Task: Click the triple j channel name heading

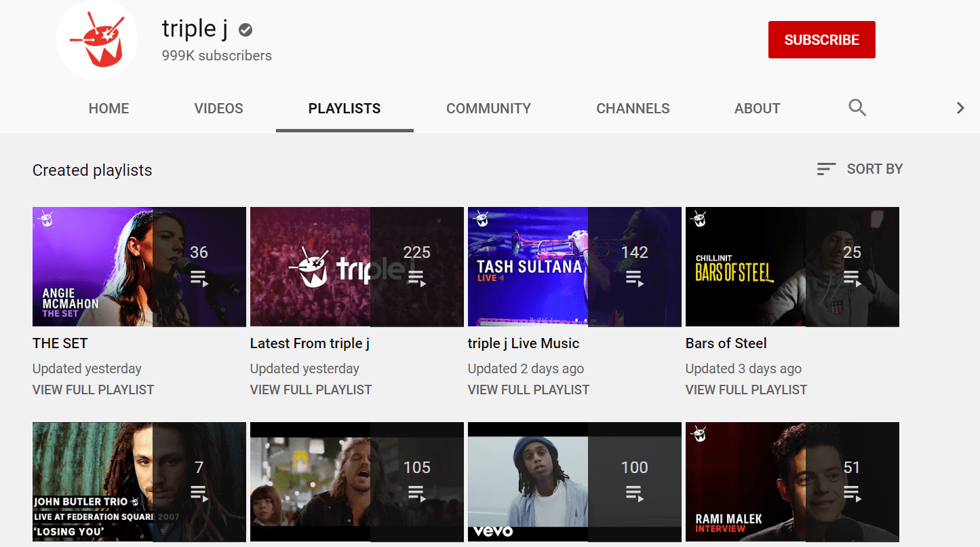Action: (x=195, y=29)
